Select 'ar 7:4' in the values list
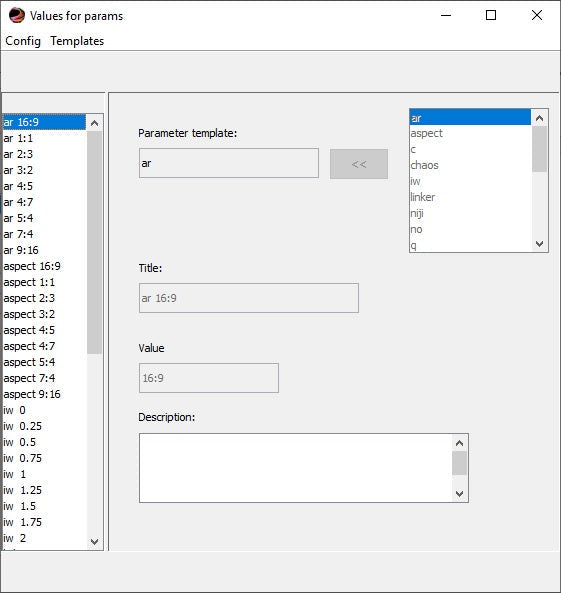The height and width of the screenshot is (593, 561). 44,234
